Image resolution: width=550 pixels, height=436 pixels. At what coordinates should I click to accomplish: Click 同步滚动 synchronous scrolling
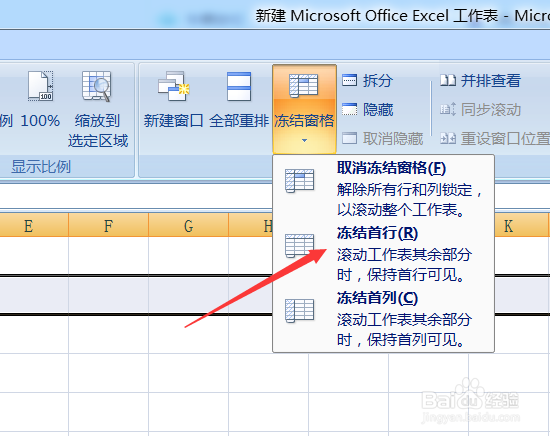(x=480, y=109)
